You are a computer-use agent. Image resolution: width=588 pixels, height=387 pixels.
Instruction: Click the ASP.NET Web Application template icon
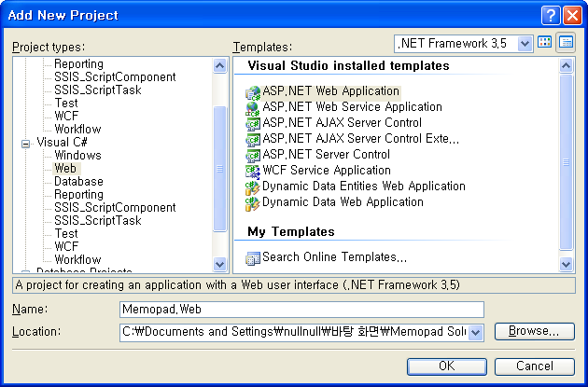point(253,92)
